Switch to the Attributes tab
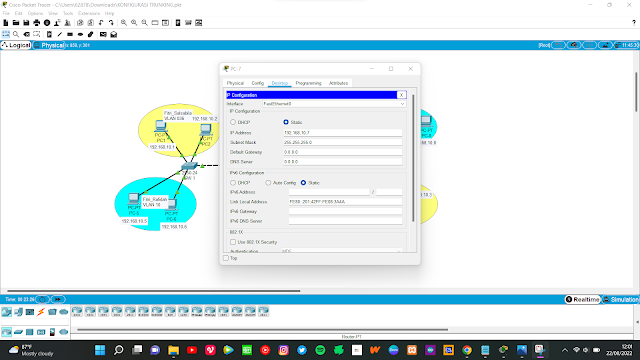 tap(338, 83)
